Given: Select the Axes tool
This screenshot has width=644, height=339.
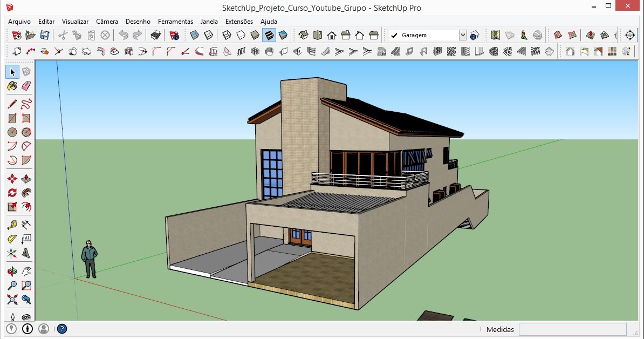Looking at the screenshot, I should point(12,253).
